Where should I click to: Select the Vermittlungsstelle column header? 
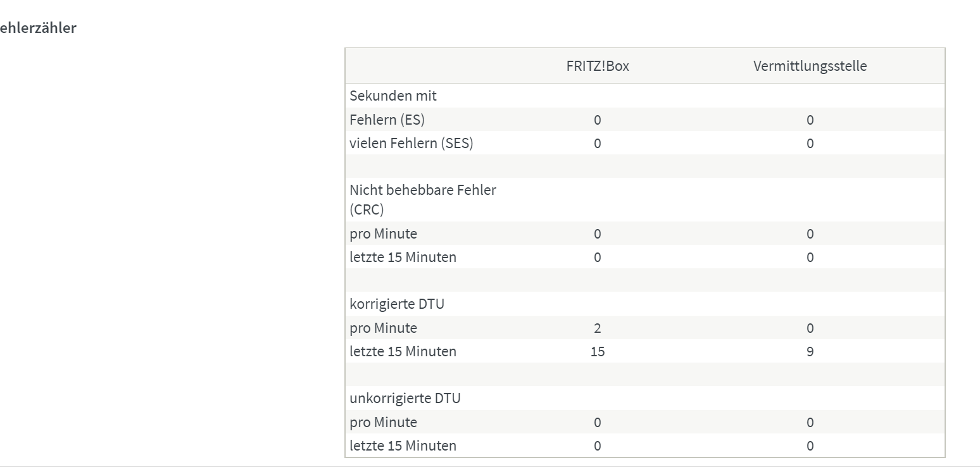(x=810, y=66)
